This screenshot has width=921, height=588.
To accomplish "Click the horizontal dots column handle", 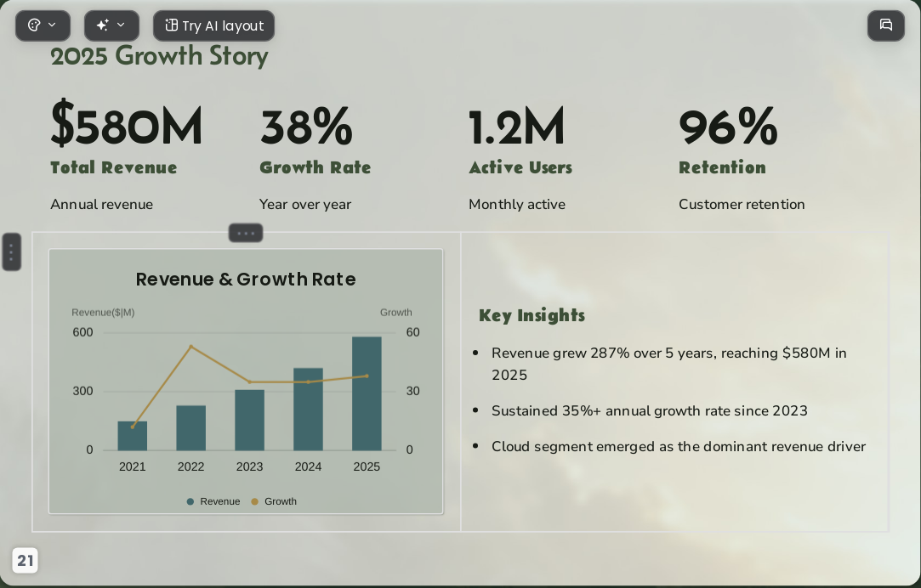I will pos(246,233).
